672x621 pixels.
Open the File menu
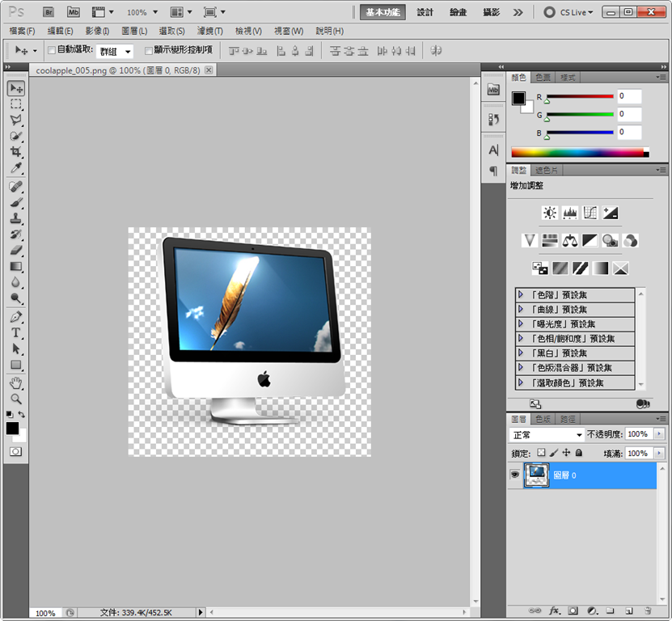[x=22, y=31]
